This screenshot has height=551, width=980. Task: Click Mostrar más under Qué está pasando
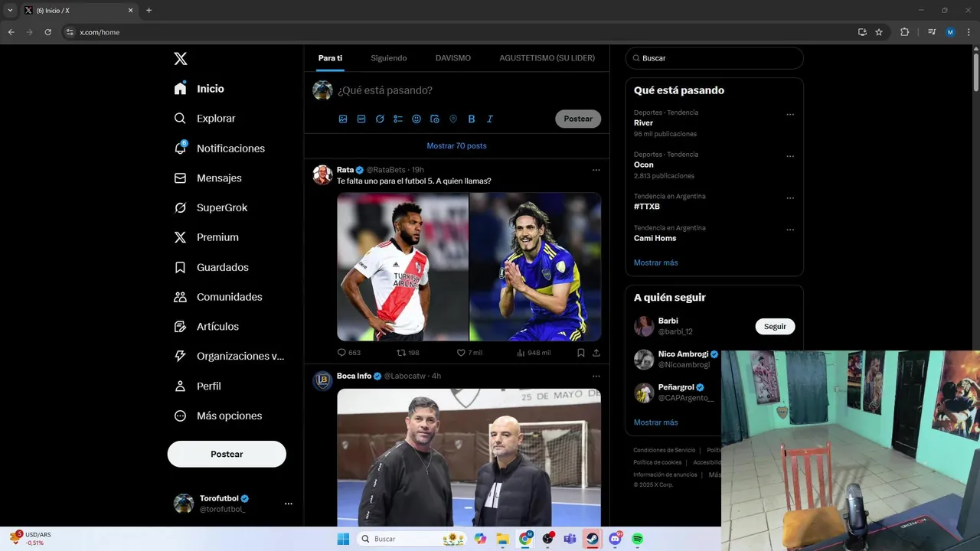coord(655,262)
